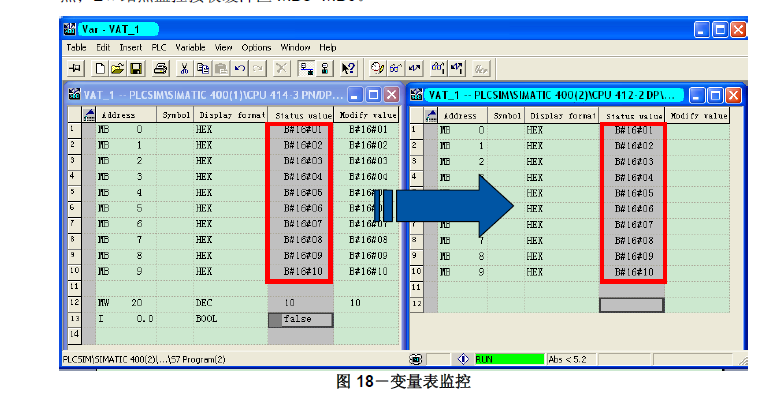Viewport: 776px width, 416px height.
Task: Click Display format header in CPU 414-3 window
Action: [231, 115]
